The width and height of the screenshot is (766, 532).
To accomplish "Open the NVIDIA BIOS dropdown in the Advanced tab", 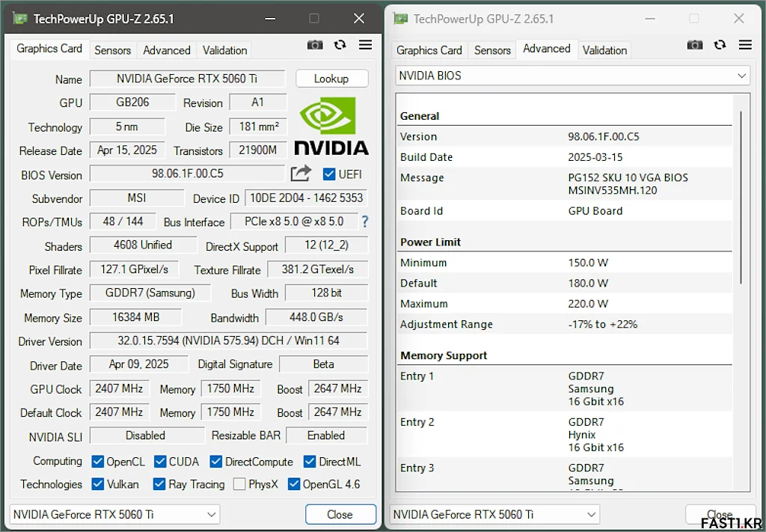I will pos(572,76).
